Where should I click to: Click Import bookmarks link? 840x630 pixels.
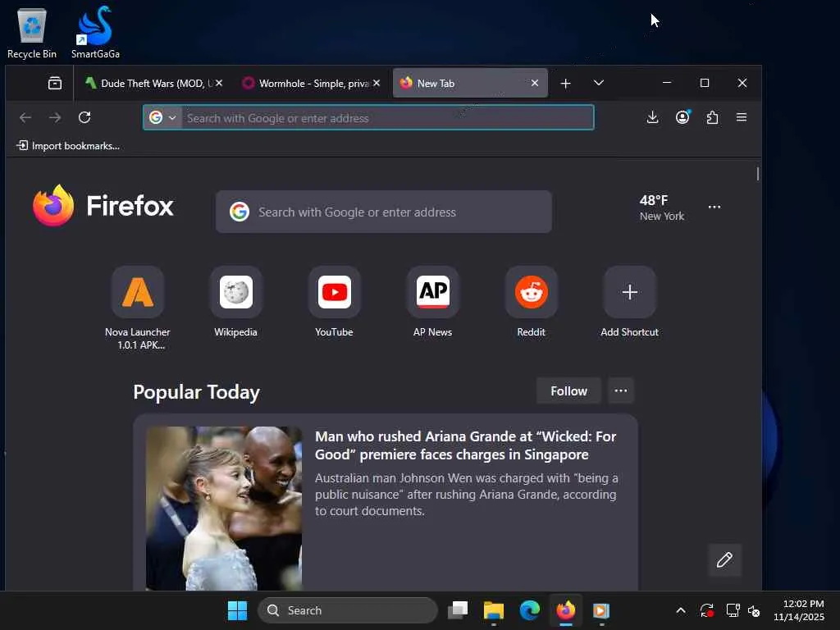(x=68, y=146)
